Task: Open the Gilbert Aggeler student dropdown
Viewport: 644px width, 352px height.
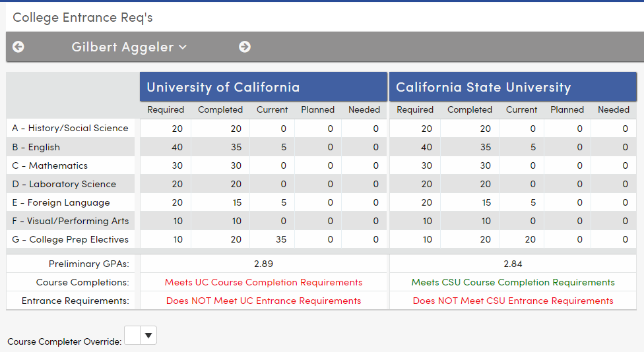Action: (129, 47)
